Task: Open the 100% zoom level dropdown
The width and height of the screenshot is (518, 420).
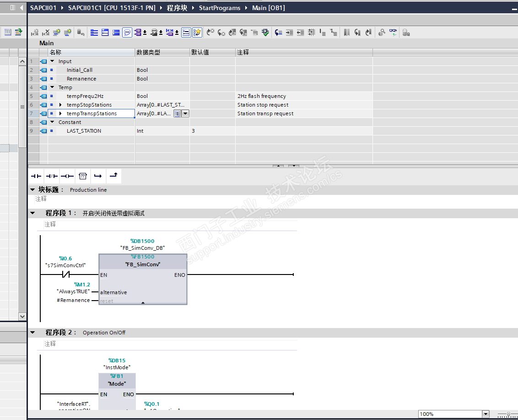Action: pos(486,414)
